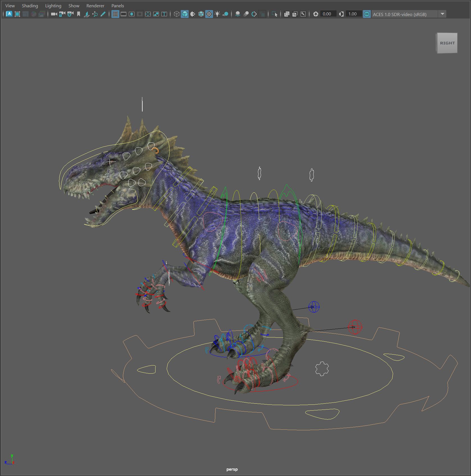The width and height of the screenshot is (471, 476).
Task: Enable Use Default Material icon
Action: click(193, 14)
